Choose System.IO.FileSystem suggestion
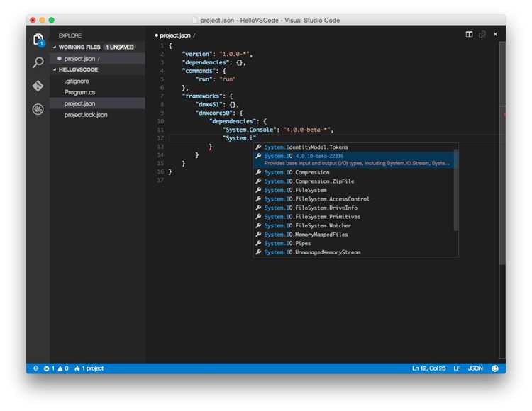The height and width of the screenshot is (411, 532). pos(355,190)
